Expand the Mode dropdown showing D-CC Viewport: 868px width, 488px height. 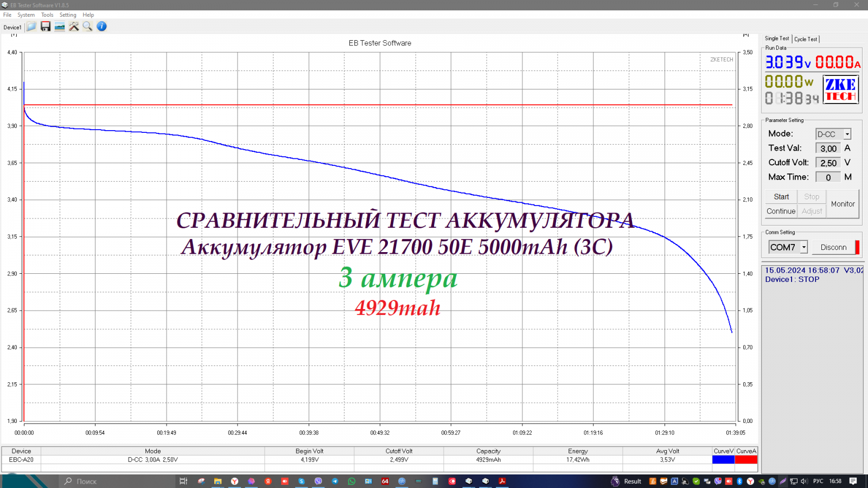coord(847,134)
